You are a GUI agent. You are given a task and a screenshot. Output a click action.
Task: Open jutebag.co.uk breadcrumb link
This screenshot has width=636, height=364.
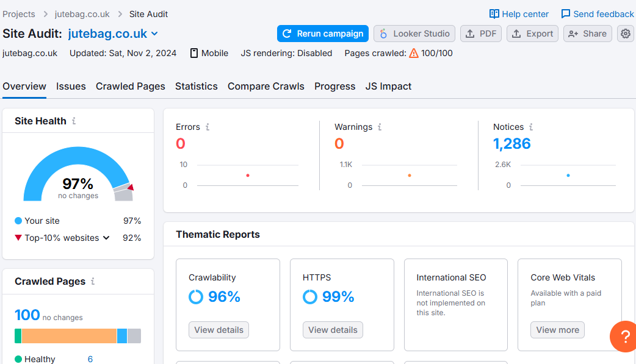point(82,14)
